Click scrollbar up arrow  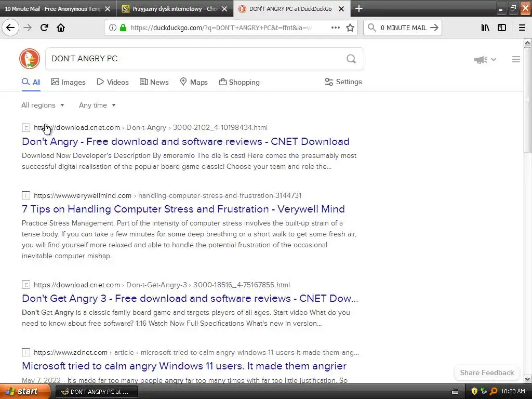527,43
